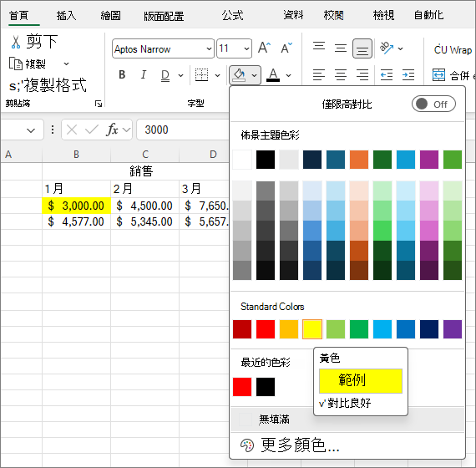The height and width of the screenshot is (468, 476).
Task: Center text horizontally
Action: (x=341, y=74)
